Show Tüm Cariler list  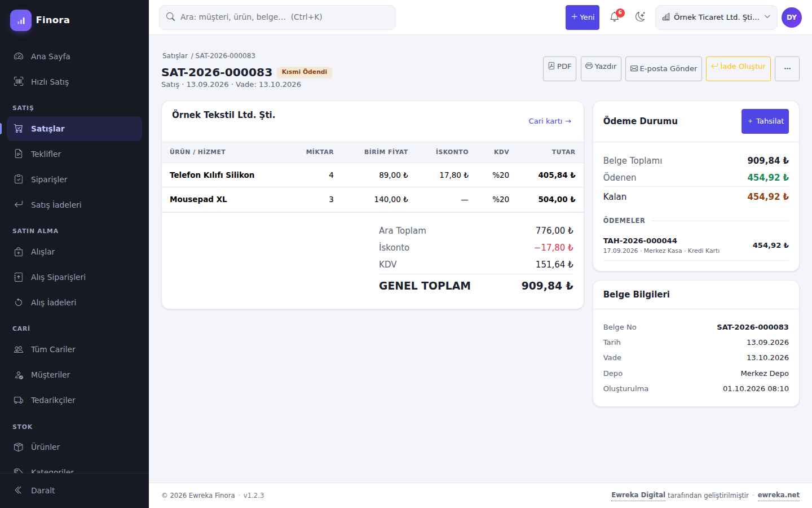click(x=74, y=349)
